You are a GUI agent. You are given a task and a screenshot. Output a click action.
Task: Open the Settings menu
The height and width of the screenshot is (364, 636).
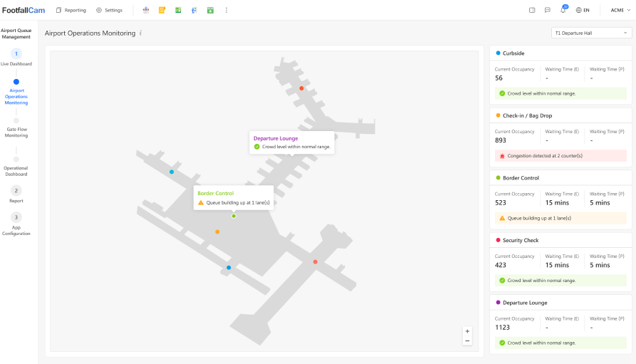(x=109, y=10)
